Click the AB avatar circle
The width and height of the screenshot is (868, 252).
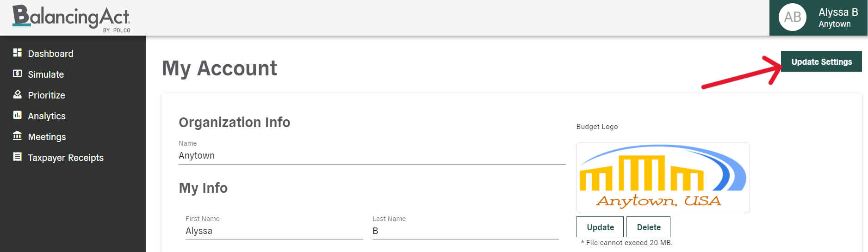(793, 18)
